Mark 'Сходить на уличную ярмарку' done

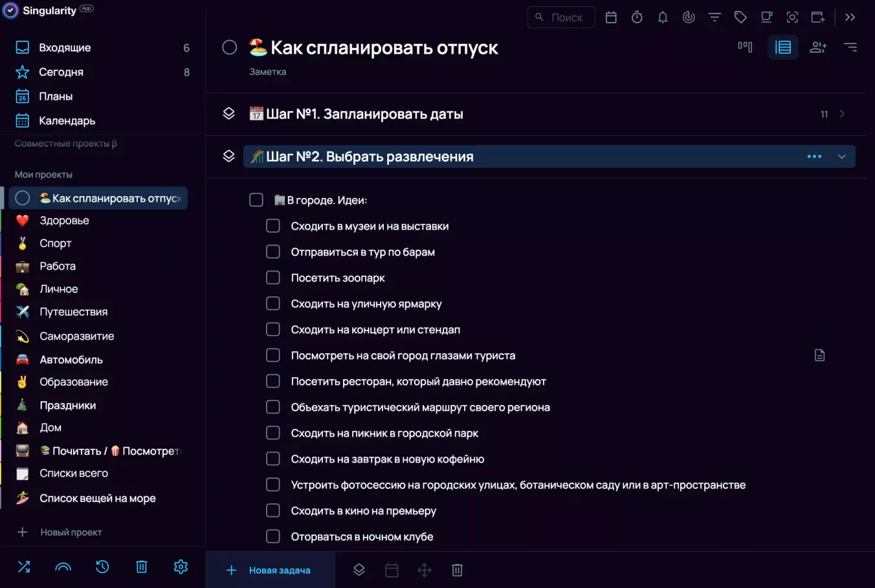coord(273,303)
